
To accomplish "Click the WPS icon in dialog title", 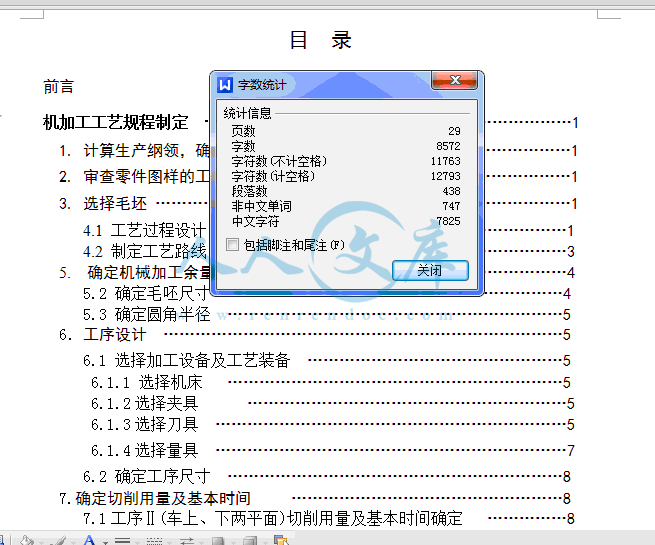I will pyautogui.click(x=225, y=85).
